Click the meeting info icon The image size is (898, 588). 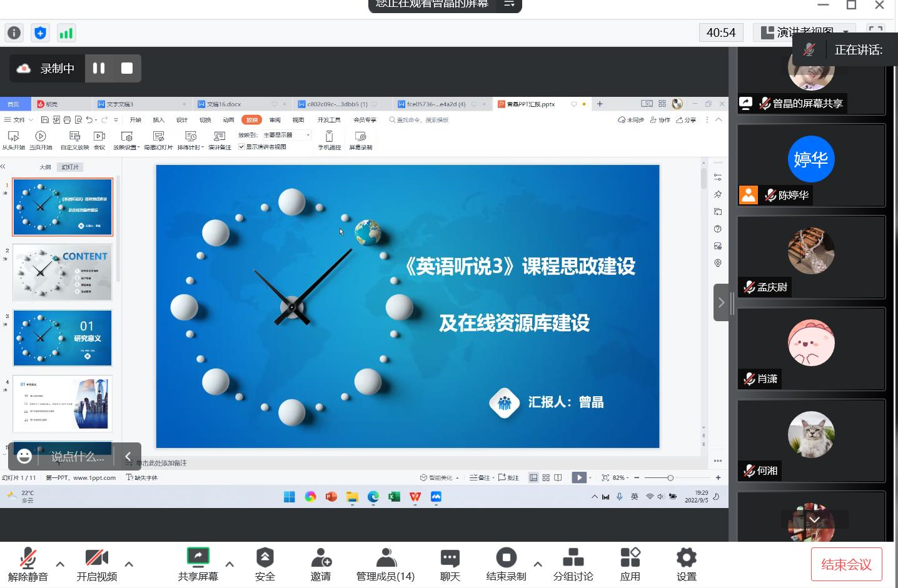coord(14,33)
